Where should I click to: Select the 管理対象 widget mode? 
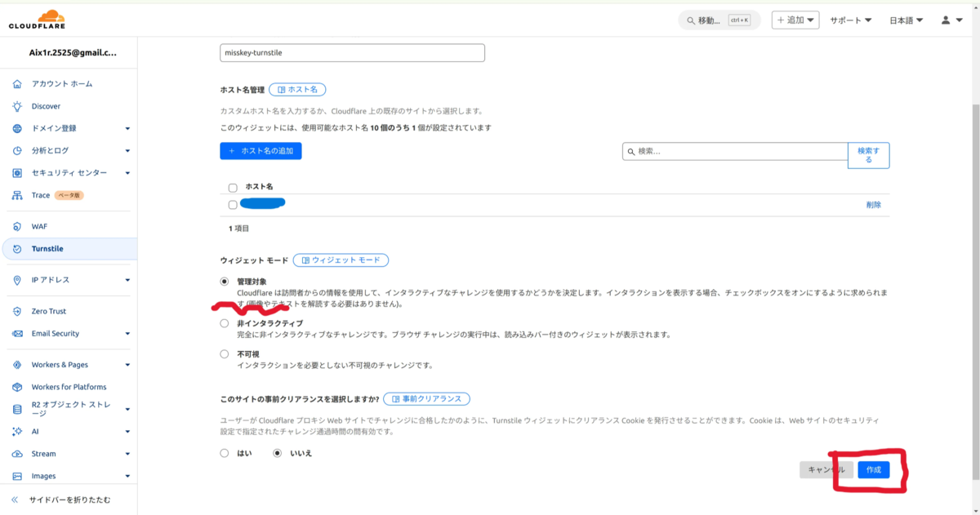click(225, 282)
